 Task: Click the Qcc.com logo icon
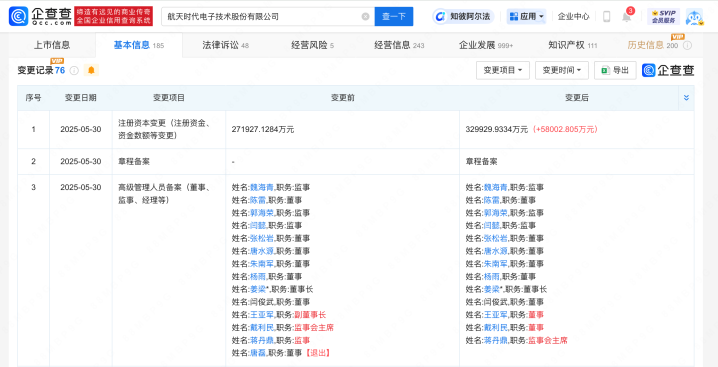click(x=19, y=16)
